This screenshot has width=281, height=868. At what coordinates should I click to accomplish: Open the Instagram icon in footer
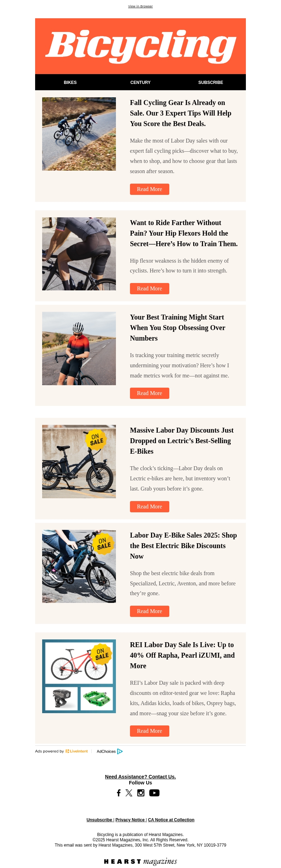point(141,793)
